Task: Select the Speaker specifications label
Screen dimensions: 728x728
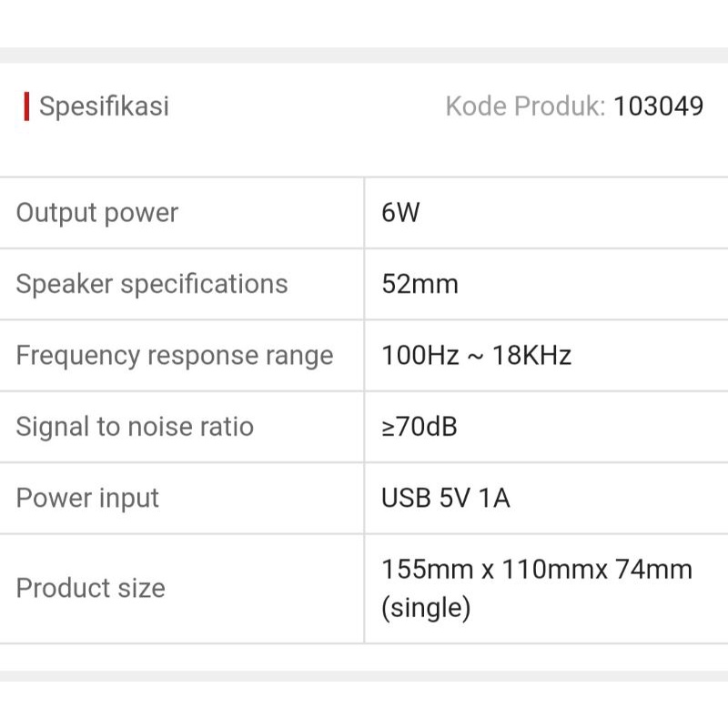Action: [x=152, y=284]
